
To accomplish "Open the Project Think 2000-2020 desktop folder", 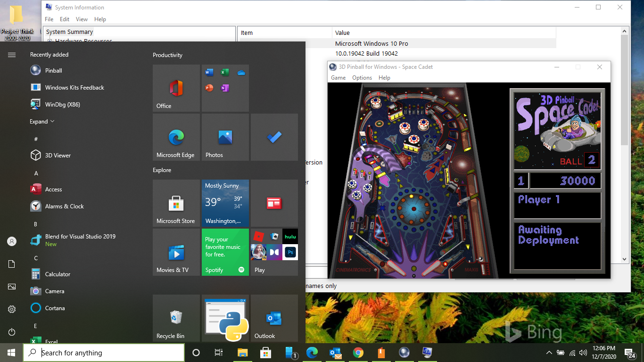I will point(17,23).
